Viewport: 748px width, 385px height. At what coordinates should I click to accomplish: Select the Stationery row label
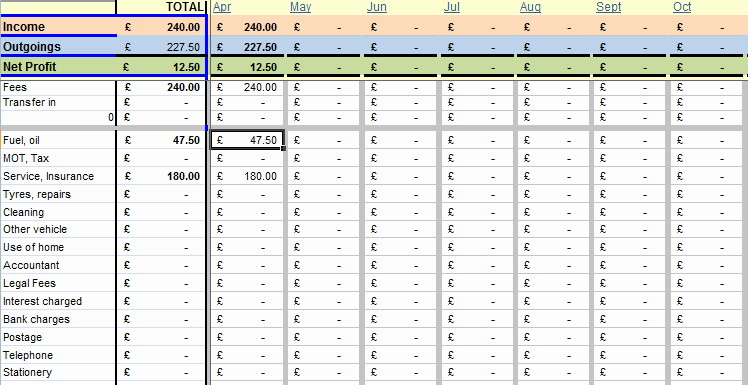58,372
